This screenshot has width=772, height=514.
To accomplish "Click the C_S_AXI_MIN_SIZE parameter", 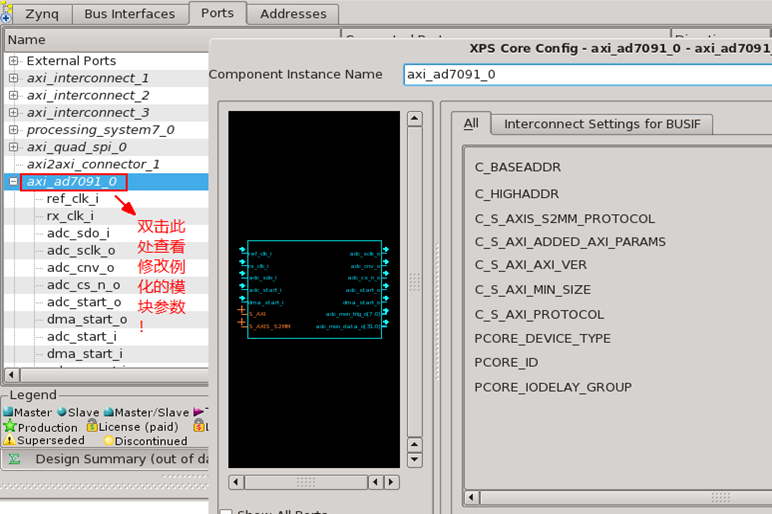I will pyautogui.click(x=532, y=289).
